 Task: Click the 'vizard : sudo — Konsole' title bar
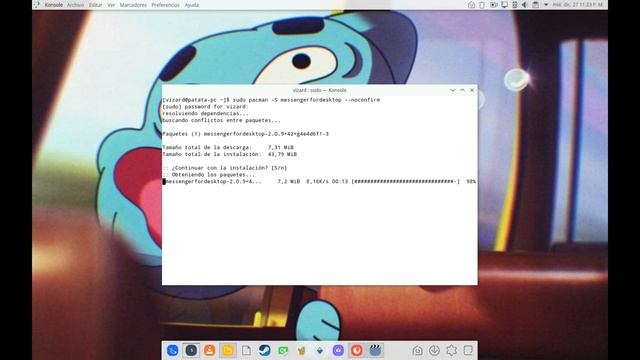point(320,90)
